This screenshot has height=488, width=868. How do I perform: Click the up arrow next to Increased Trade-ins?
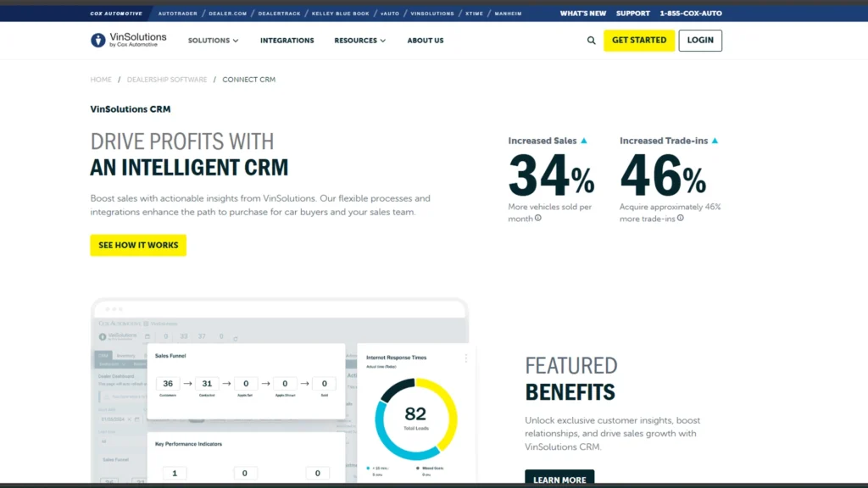[x=715, y=141]
